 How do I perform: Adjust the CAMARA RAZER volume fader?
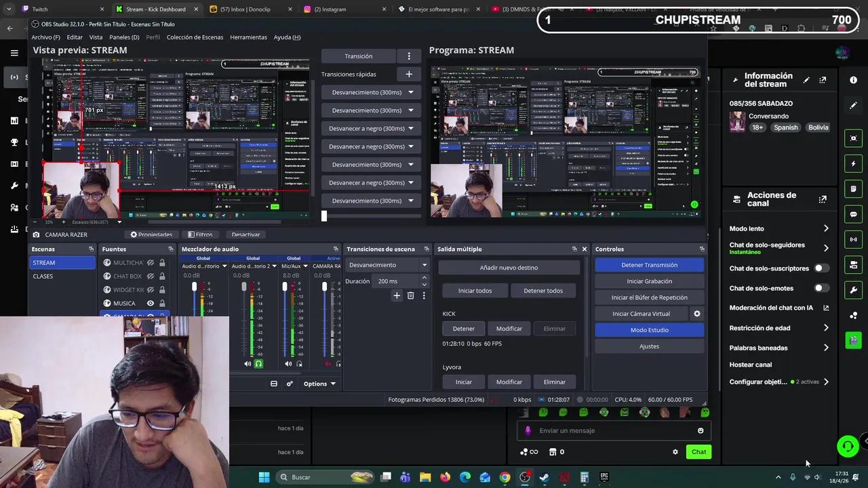pyautogui.click(x=324, y=287)
